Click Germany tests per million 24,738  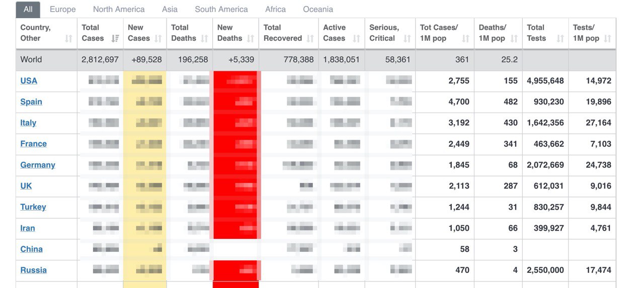[599, 165]
